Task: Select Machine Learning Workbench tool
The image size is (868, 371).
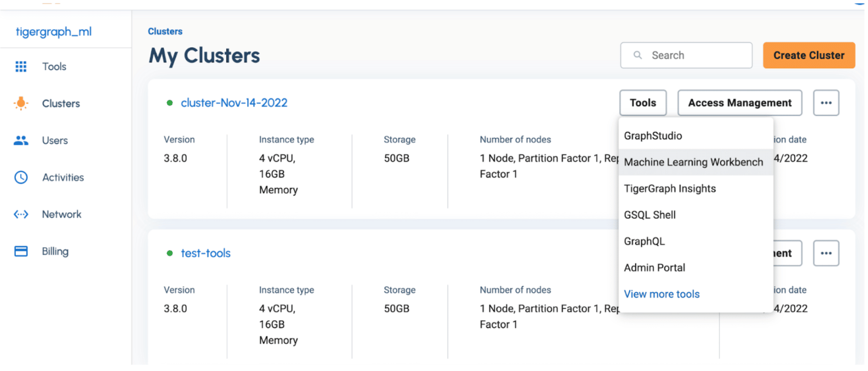Action: (x=696, y=162)
